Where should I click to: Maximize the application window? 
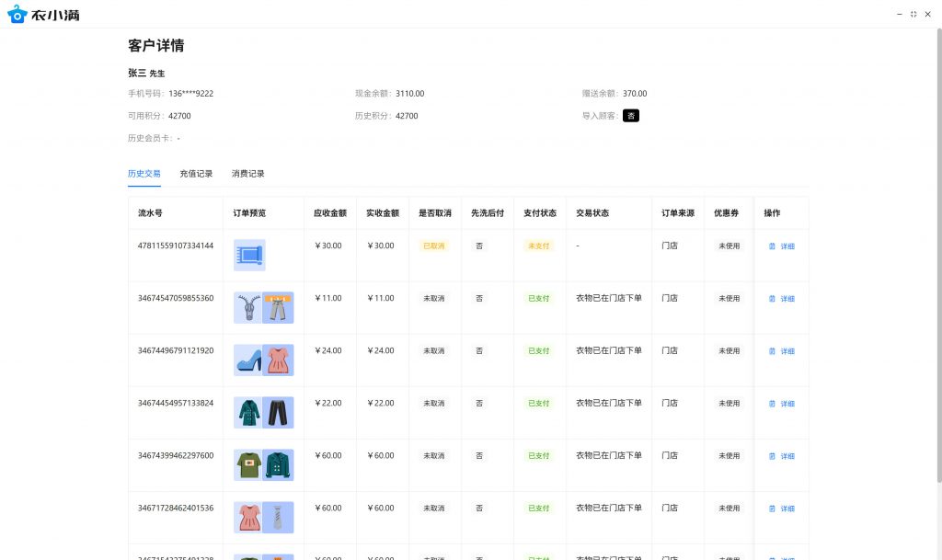coord(913,14)
